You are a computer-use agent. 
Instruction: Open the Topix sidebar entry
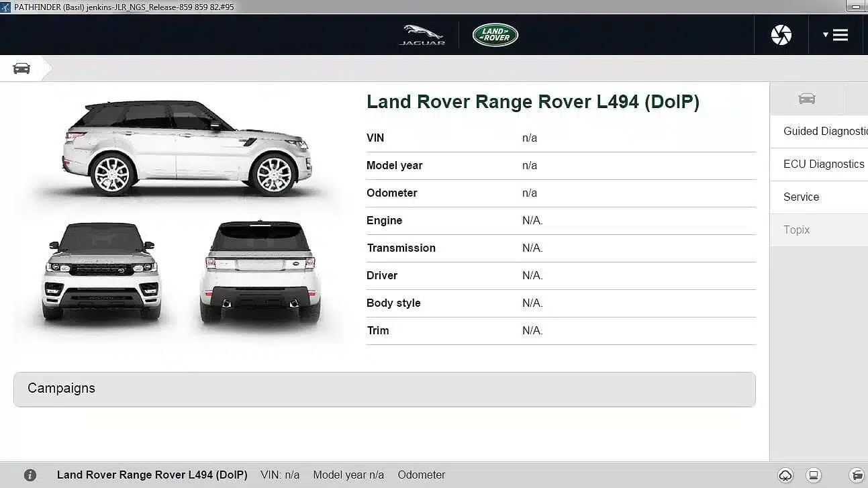(x=796, y=230)
